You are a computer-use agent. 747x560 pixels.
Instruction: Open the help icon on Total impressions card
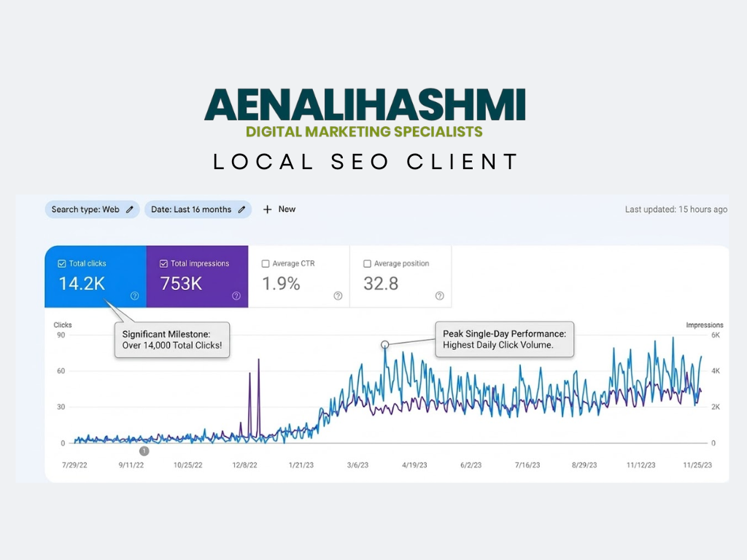click(x=236, y=296)
